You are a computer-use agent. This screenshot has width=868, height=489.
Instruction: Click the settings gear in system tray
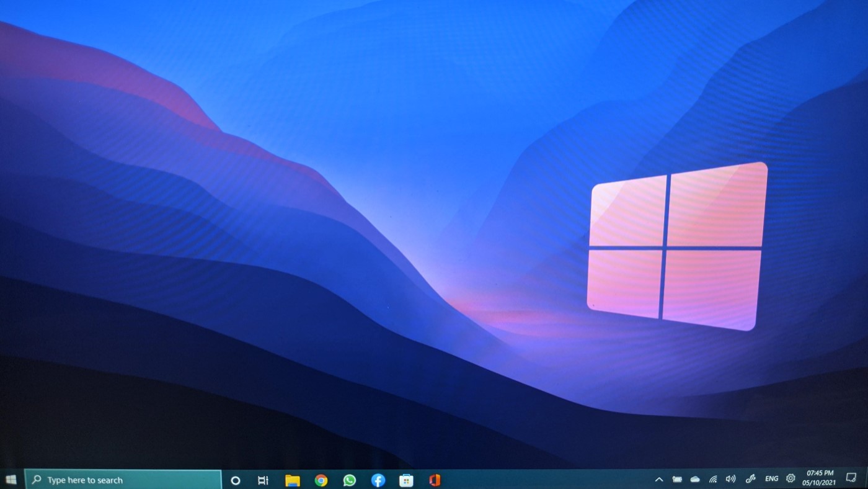point(790,478)
